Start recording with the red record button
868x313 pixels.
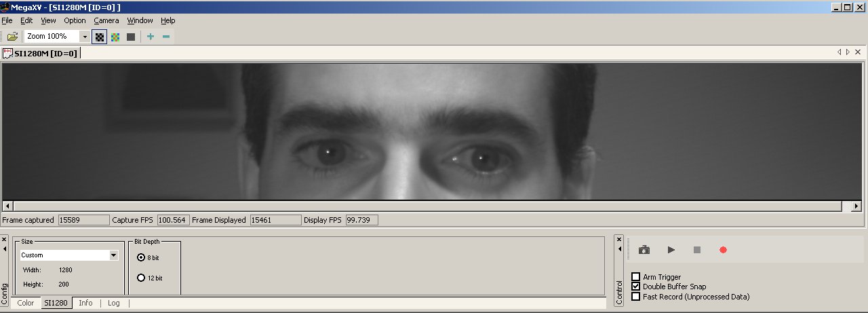[723, 250]
